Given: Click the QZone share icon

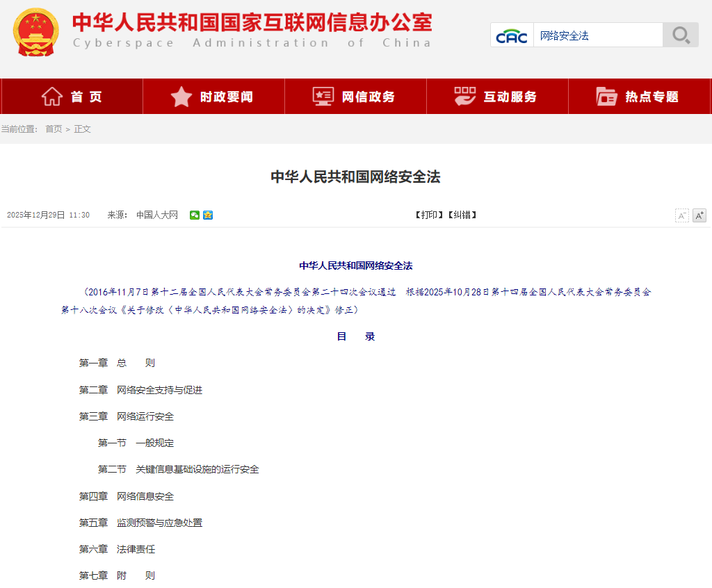Looking at the screenshot, I should tap(207, 215).
